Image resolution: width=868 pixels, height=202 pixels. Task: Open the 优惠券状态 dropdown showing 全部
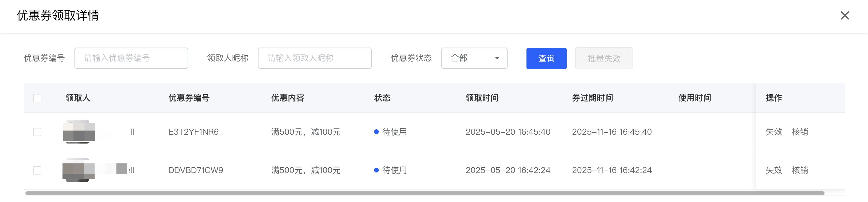[474, 58]
